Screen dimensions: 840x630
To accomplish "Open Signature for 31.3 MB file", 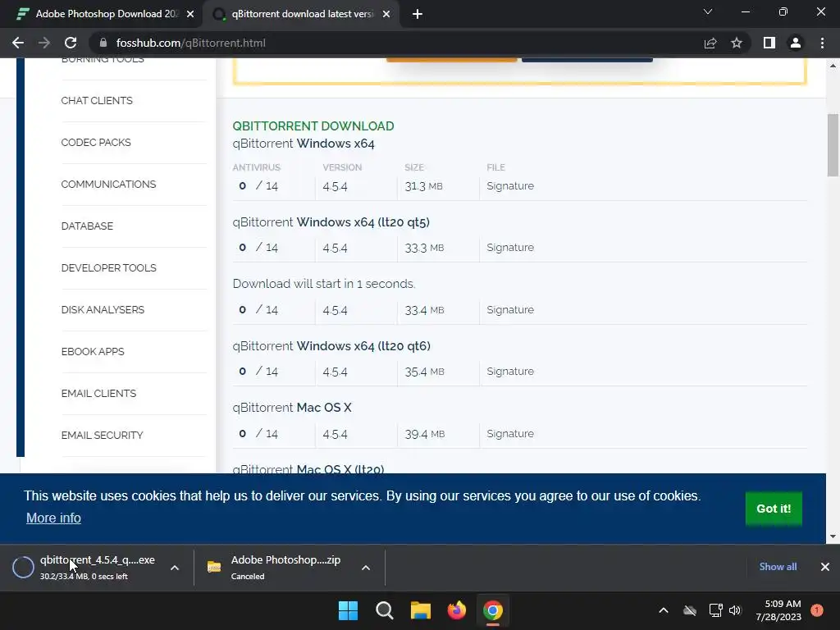I will coord(510,186).
